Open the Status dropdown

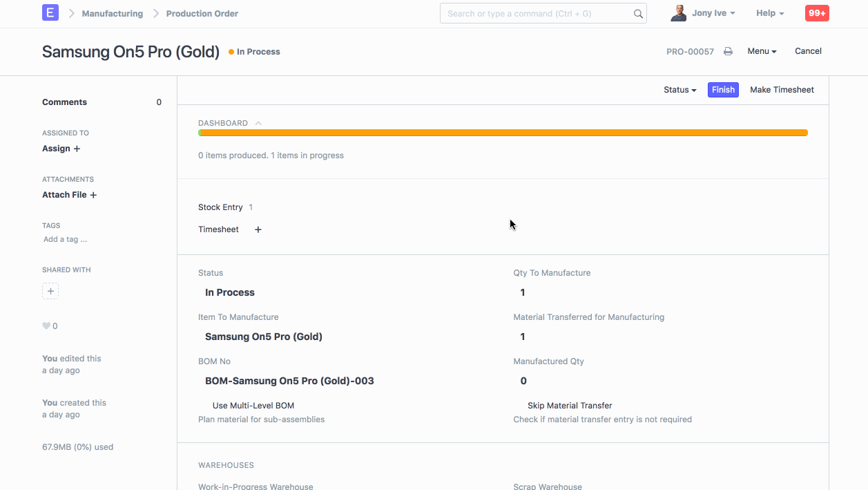(x=679, y=90)
